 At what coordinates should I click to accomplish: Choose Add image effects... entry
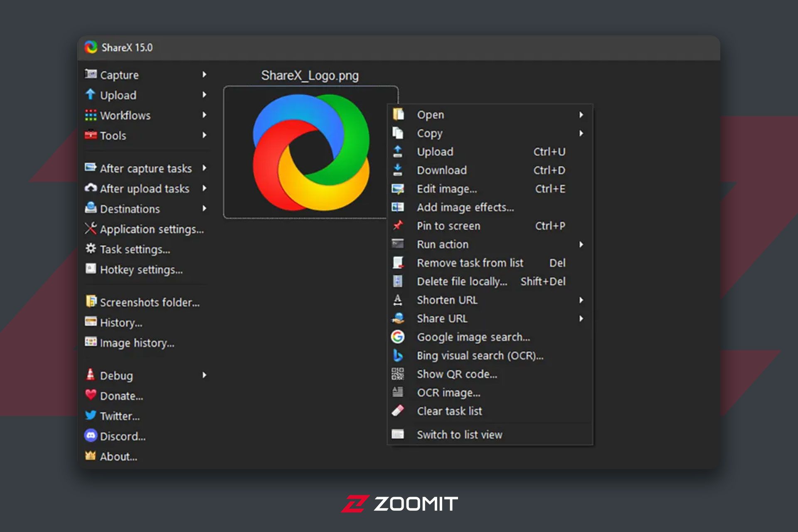point(490,207)
